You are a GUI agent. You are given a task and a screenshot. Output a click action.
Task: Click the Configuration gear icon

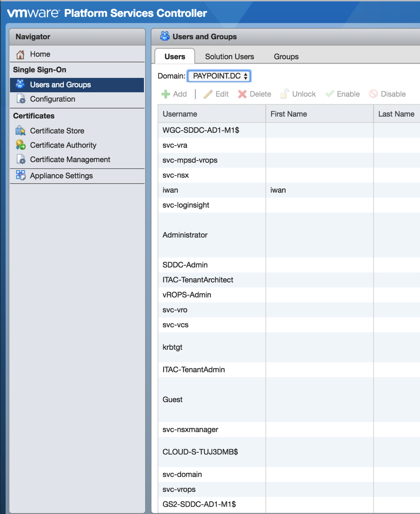(x=20, y=99)
